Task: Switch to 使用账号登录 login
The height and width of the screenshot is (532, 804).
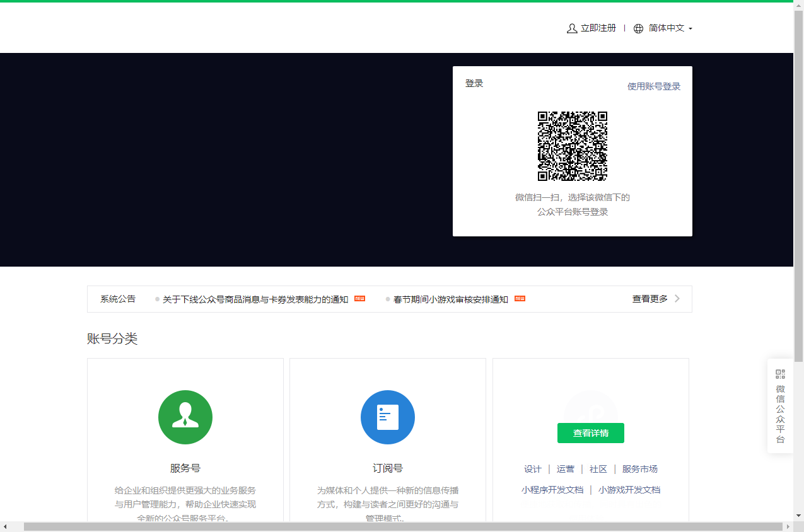Action: 654,86
